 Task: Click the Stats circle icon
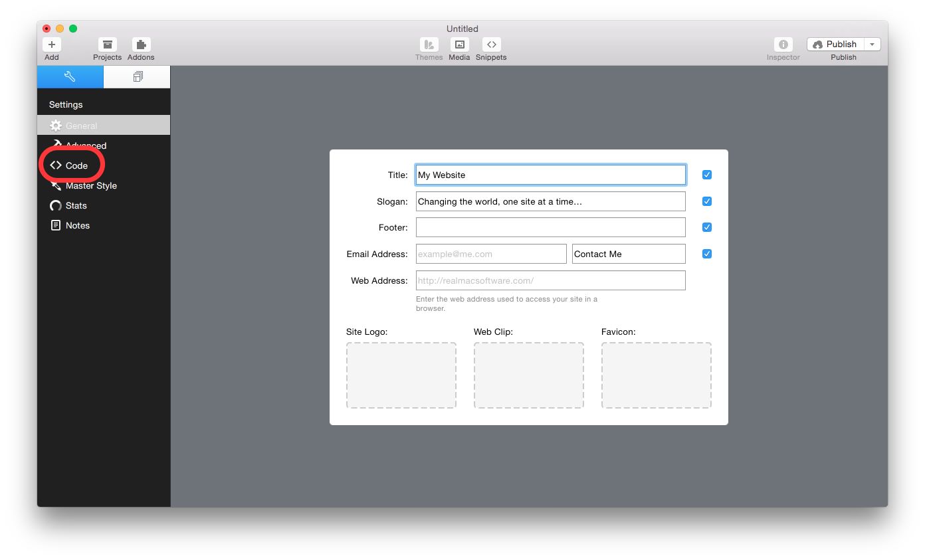pos(56,205)
